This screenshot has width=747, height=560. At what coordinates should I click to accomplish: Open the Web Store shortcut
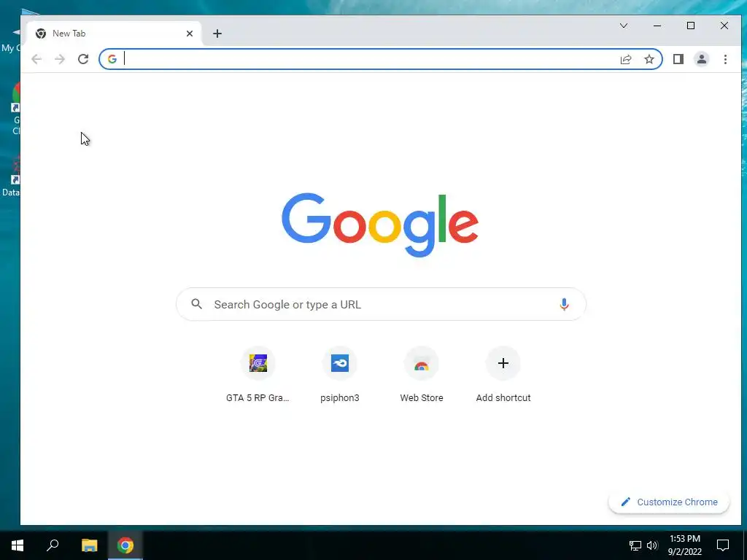[x=422, y=375]
